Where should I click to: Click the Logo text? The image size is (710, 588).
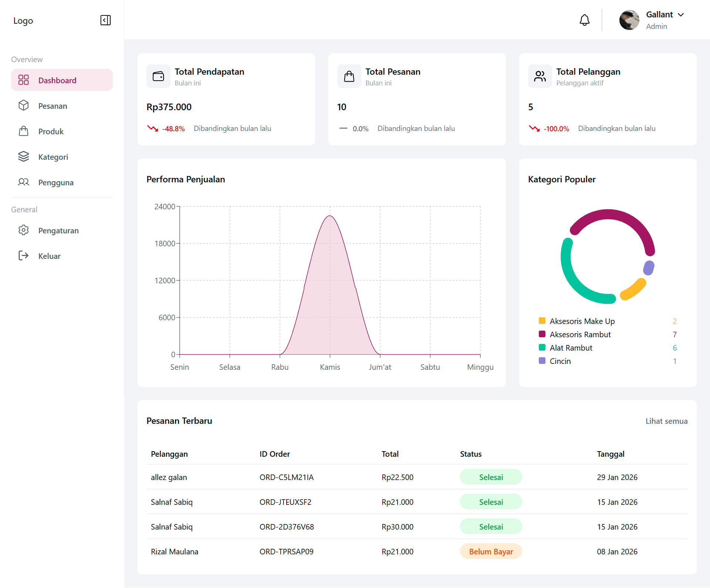coord(23,21)
